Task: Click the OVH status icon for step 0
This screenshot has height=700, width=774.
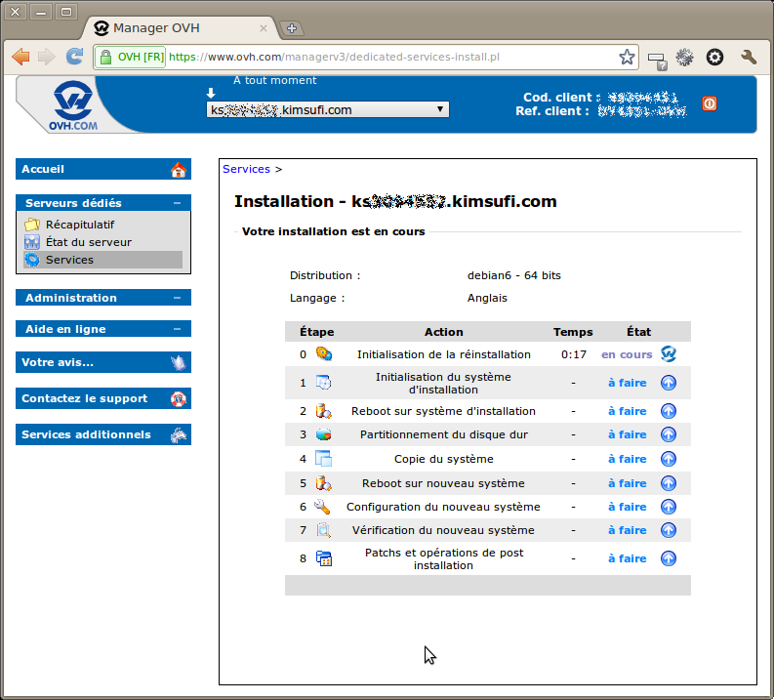Action: pos(669,354)
